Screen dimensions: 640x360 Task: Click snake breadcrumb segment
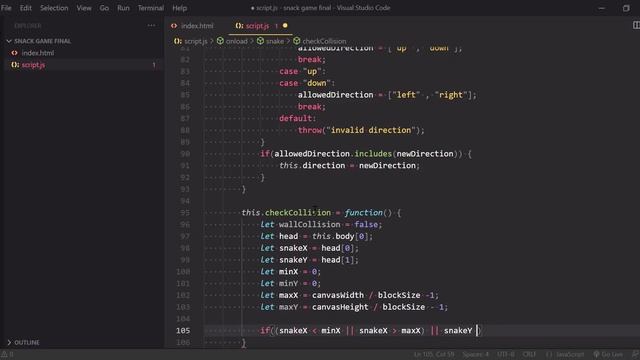(x=275, y=41)
